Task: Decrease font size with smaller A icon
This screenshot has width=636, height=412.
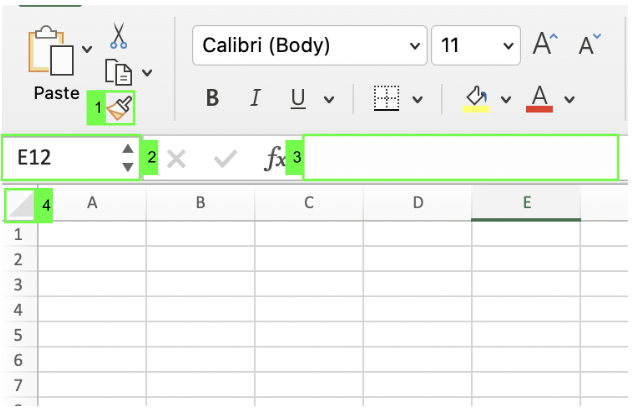Action: coord(589,45)
